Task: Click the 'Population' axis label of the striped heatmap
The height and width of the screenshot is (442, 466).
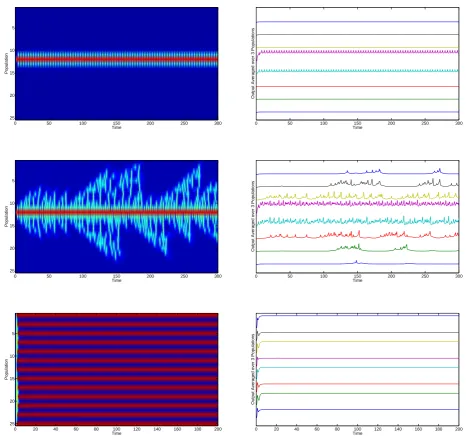Action: click(6, 369)
